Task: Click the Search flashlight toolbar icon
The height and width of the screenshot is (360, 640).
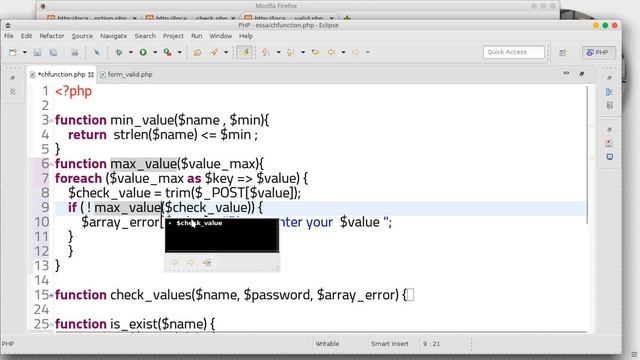Action: coord(214,52)
